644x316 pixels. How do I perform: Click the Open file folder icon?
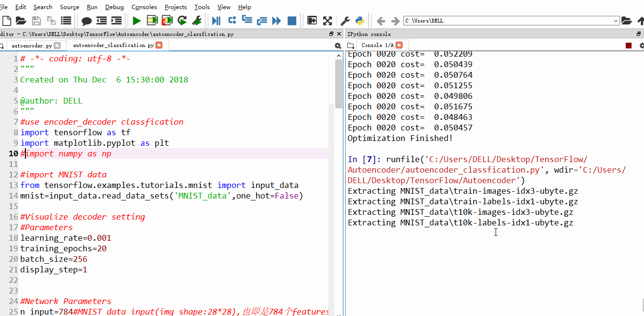[x=21, y=21]
